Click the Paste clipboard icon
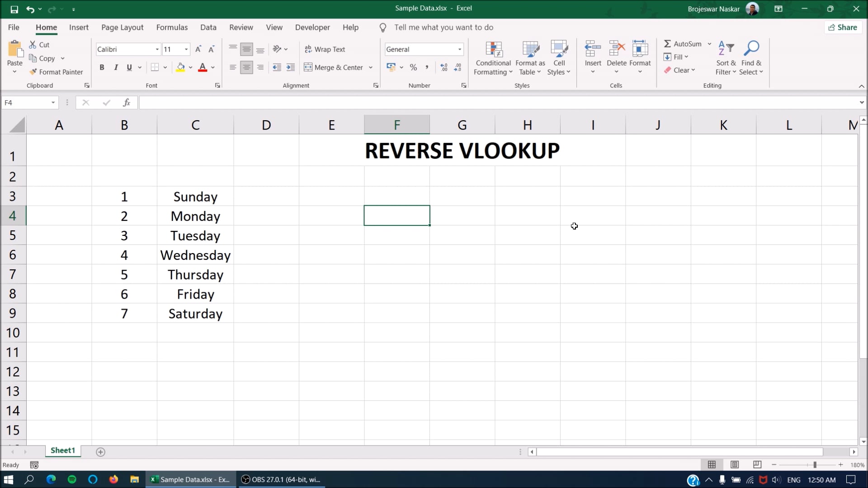The image size is (868, 488). click(x=15, y=49)
